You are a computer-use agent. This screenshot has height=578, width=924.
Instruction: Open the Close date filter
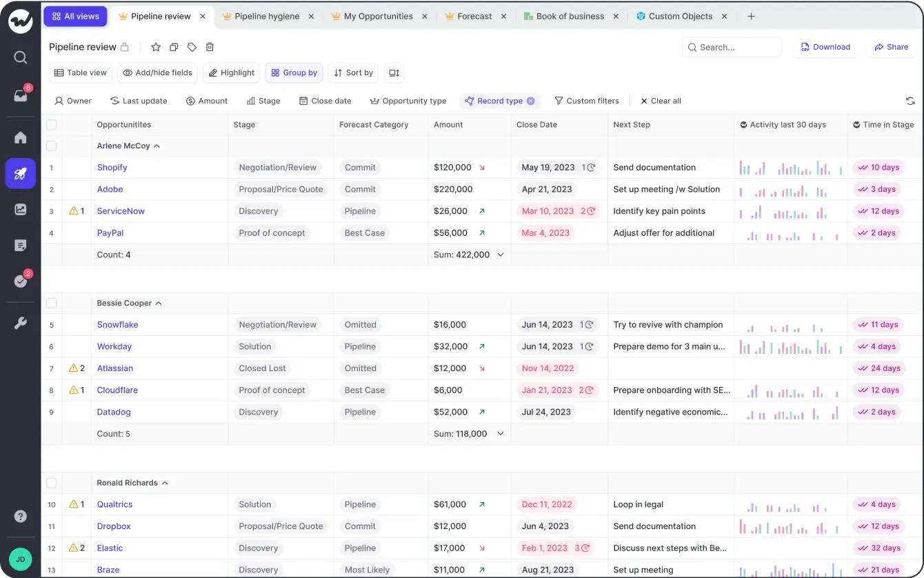point(325,101)
